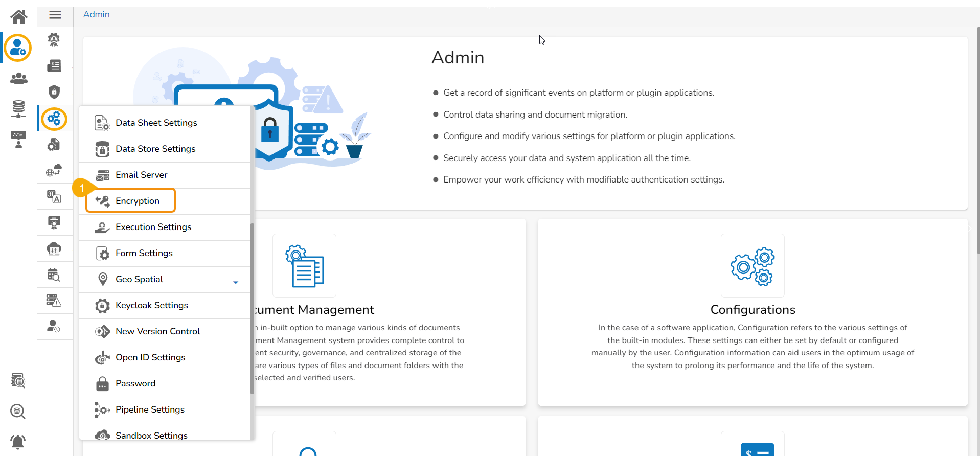The image size is (980, 456).
Task: Select Email Server from the menu
Action: pyautogui.click(x=165, y=175)
